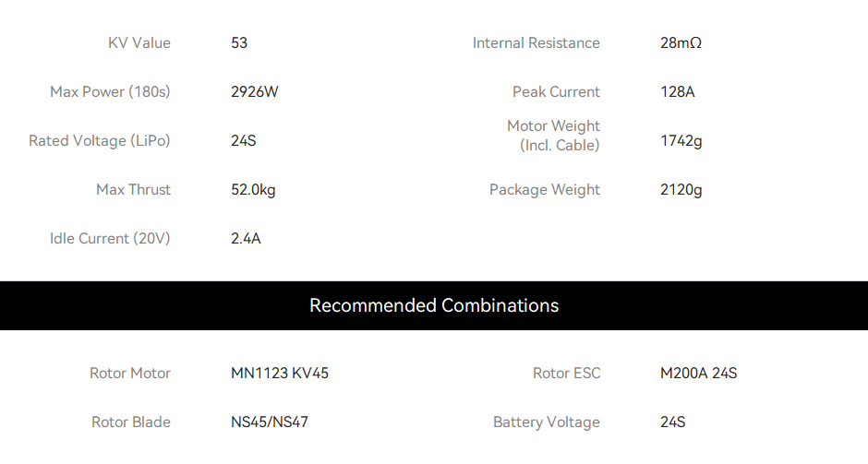Select the MN1123 KV45 rotor motor text

(280, 374)
